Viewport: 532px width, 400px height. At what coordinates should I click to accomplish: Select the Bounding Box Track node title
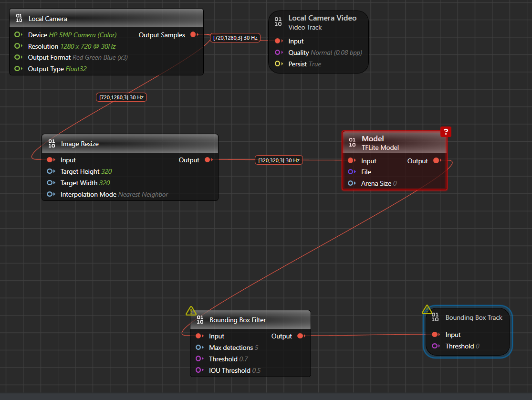click(x=474, y=317)
